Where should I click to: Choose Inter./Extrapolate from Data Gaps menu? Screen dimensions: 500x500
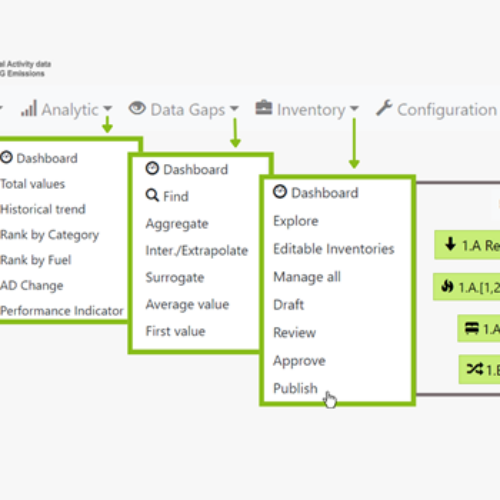coord(197,250)
